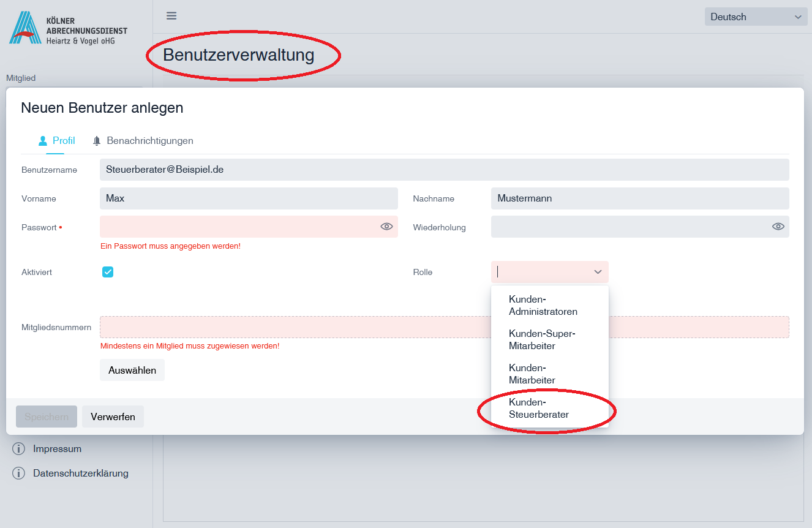Choose Kunden-Administratoren from role list
The image size is (812, 528).
coord(543,306)
